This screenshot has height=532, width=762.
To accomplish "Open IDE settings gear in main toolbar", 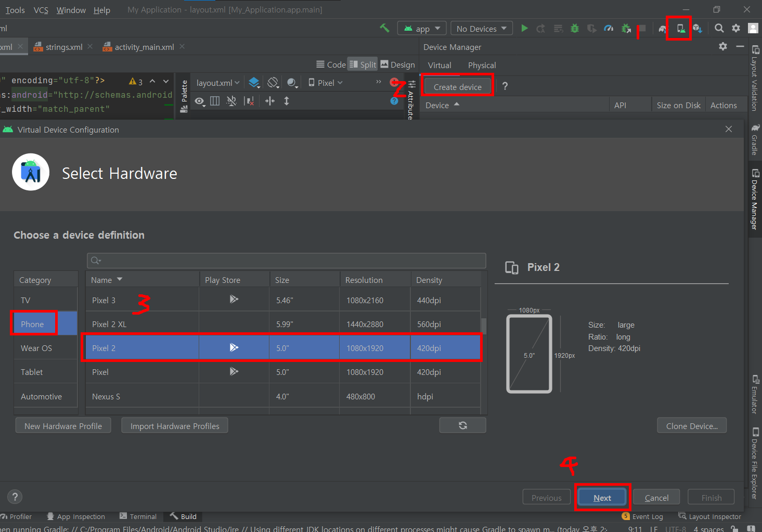I will (736, 28).
